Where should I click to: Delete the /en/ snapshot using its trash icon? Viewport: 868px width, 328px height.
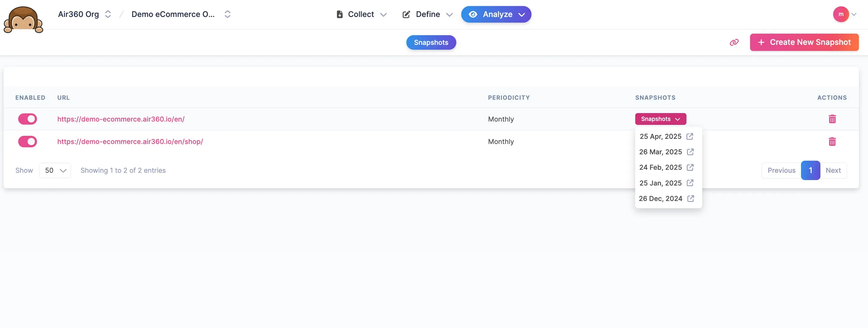coord(832,119)
